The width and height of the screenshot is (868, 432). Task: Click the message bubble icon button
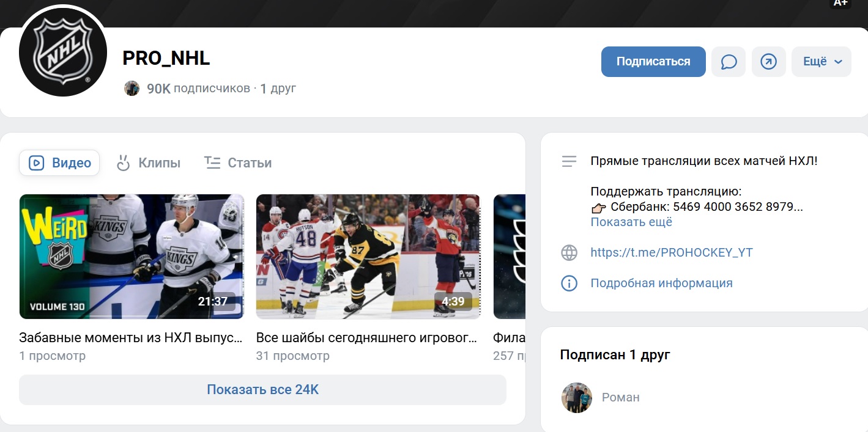pos(729,62)
